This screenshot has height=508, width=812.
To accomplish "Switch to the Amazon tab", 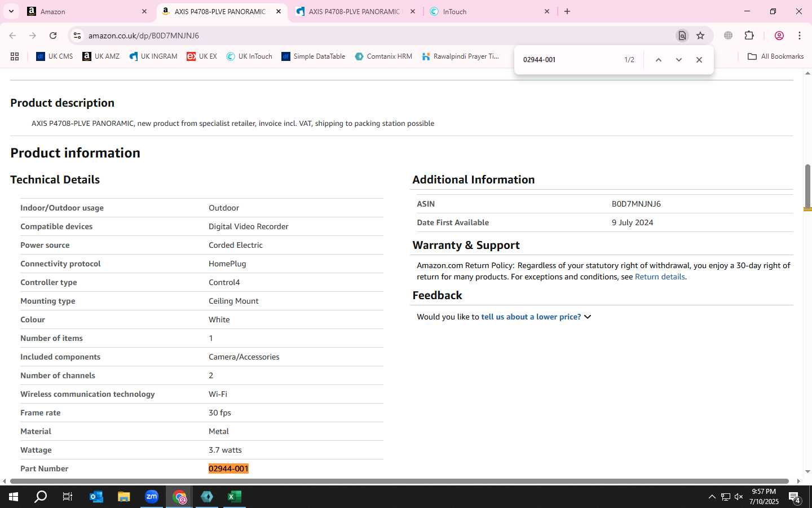I will point(87,11).
